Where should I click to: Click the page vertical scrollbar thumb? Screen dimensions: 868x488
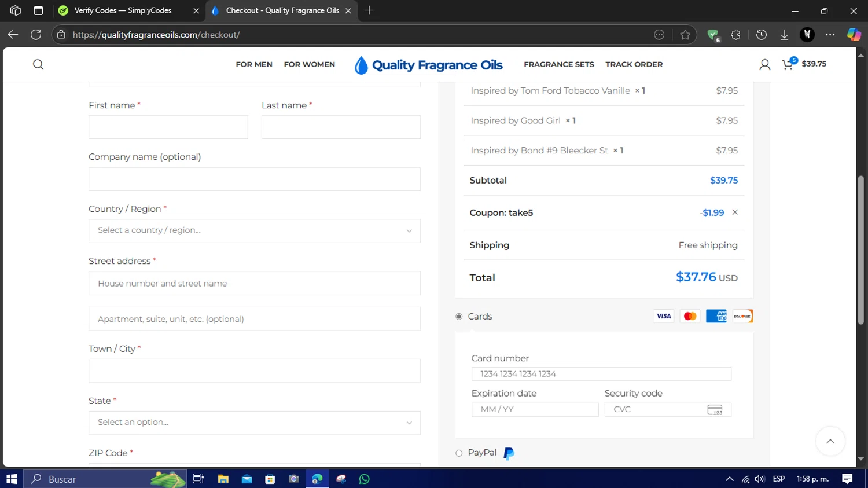[x=860, y=249]
